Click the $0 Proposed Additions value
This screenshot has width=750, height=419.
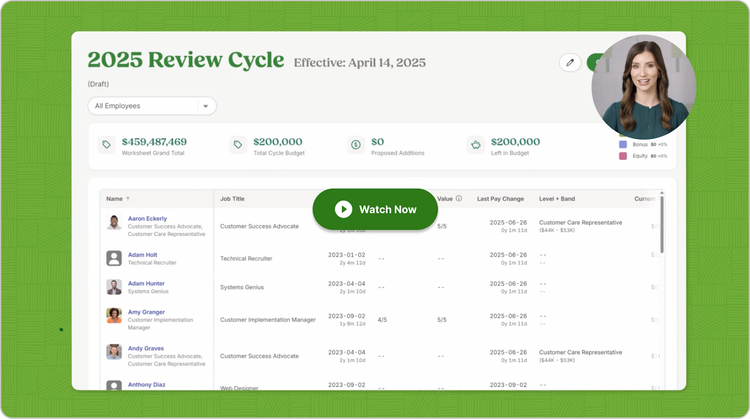(377, 142)
